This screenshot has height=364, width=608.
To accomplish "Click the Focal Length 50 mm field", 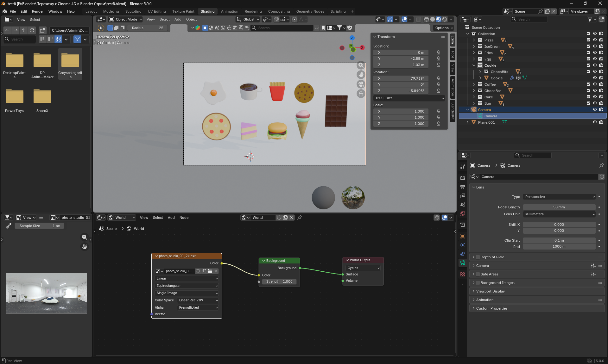I will point(559,207).
